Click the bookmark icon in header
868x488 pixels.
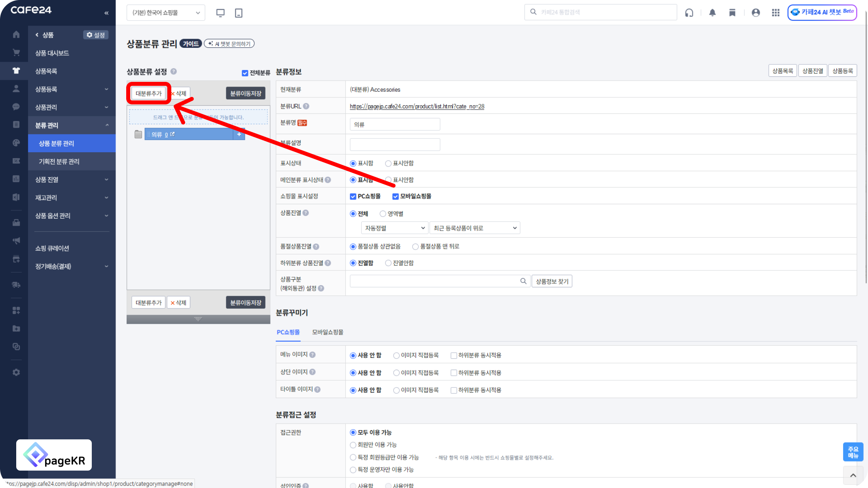(732, 13)
